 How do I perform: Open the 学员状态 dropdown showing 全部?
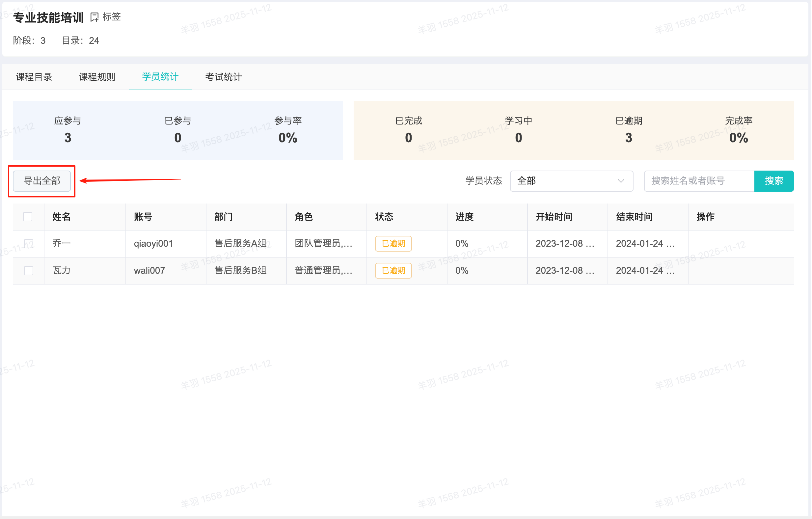[571, 181]
